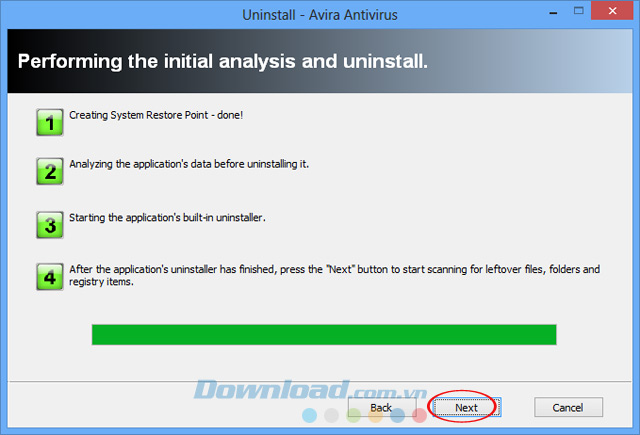This screenshot has width=640, height=435.
Task: Click the Back button
Action: click(382, 407)
